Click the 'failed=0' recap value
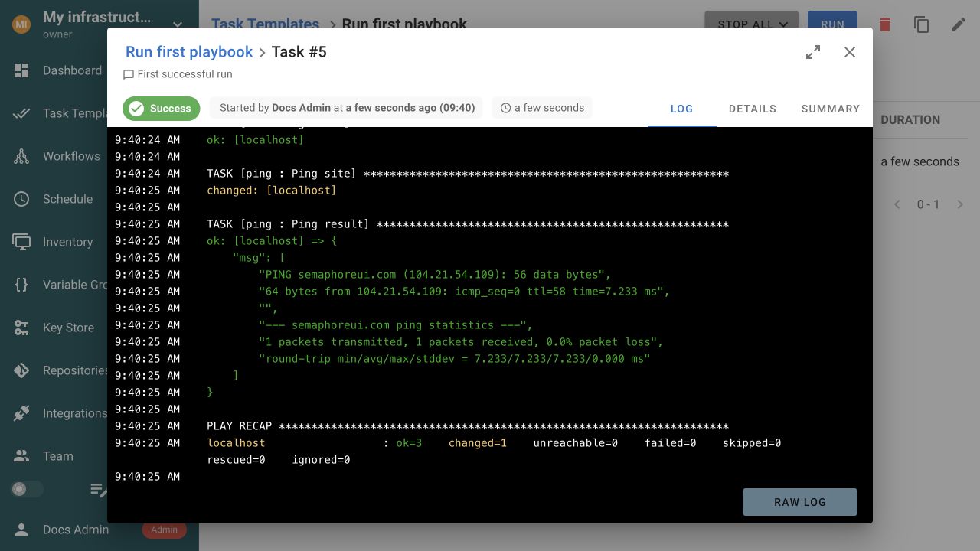980x551 pixels. click(x=670, y=443)
